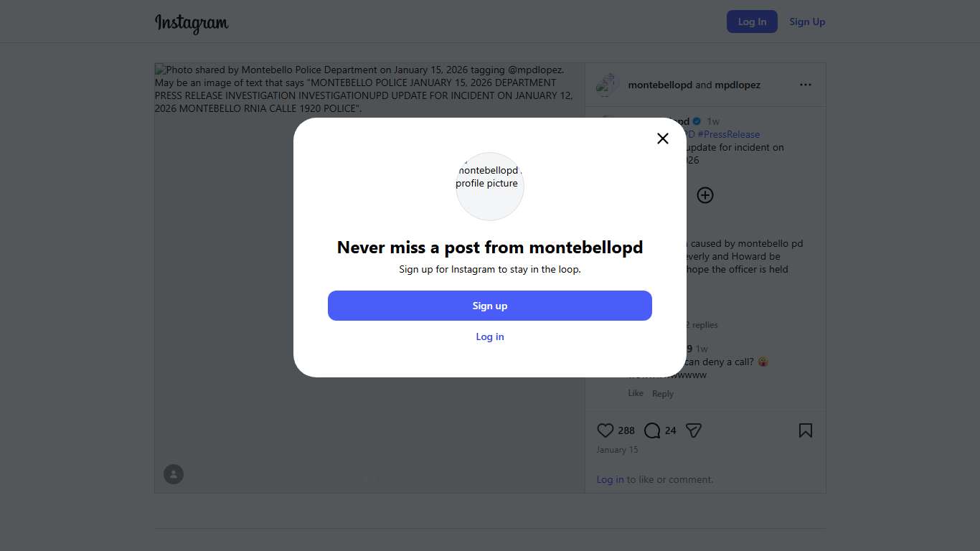Click the montebellopd profile picture in the popup
The height and width of the screenshot is (551, 980).
point(490,186)
